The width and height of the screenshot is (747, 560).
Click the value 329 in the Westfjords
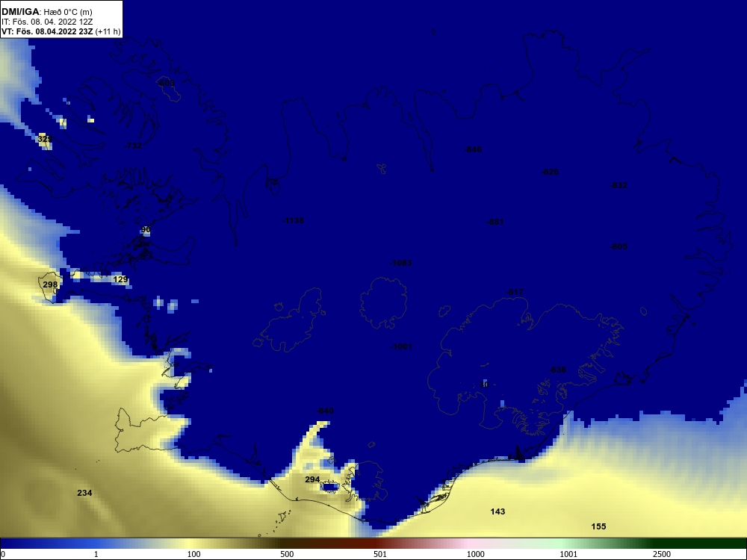tap(45, 139)
